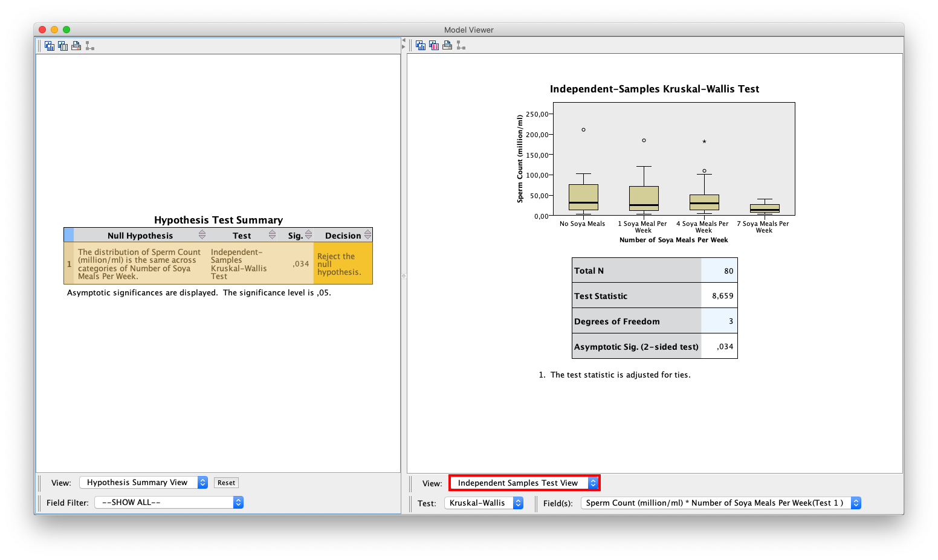The image size is (938, 560).
Task: Click the ,034 Sig. value in summary table
Action: (301, 264)
